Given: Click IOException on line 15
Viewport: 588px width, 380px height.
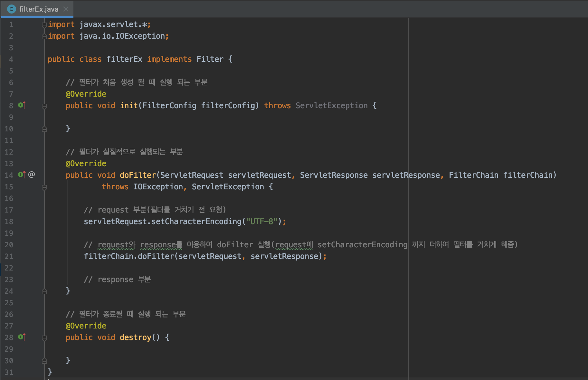Looking at the screenshot, I should point(158,187).
